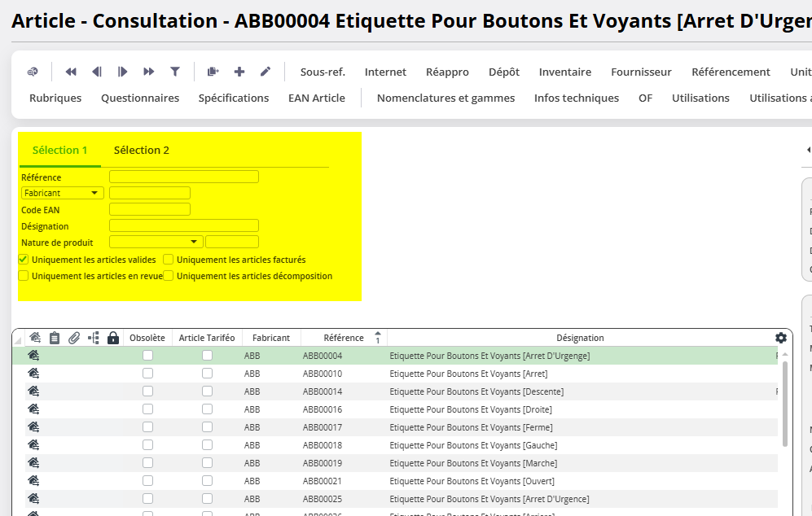Screen dimensions: 812x516
Task: Click into the Code EAN input field
Action: (150, 209)
